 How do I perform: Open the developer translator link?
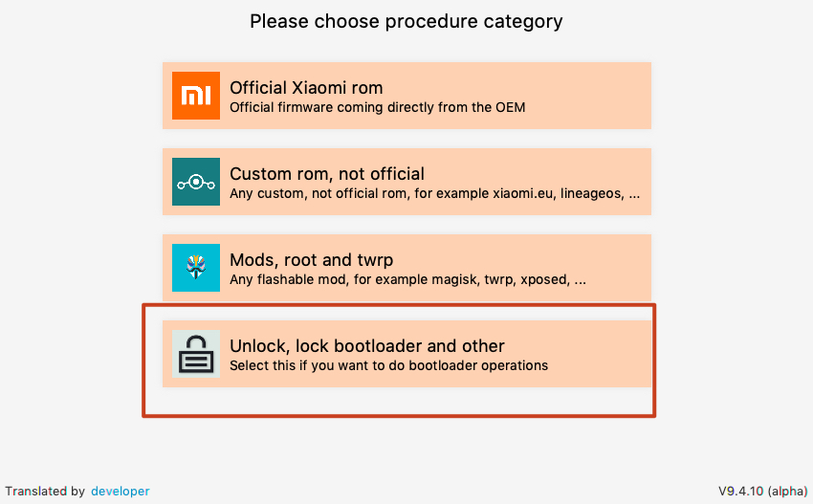(x=121, y=491)
